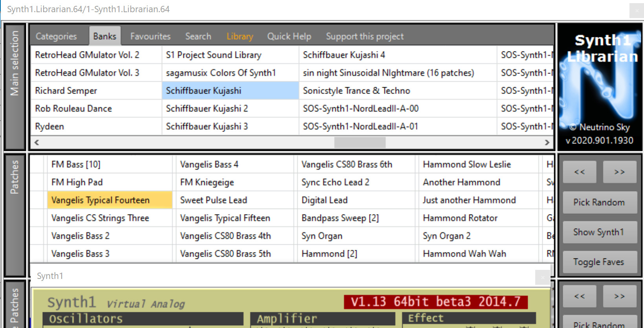Image resolution: width=644 pixels, height=328 pixels.
Task: Click next patch button in Patches panel
Action: (x=619, y=172)
